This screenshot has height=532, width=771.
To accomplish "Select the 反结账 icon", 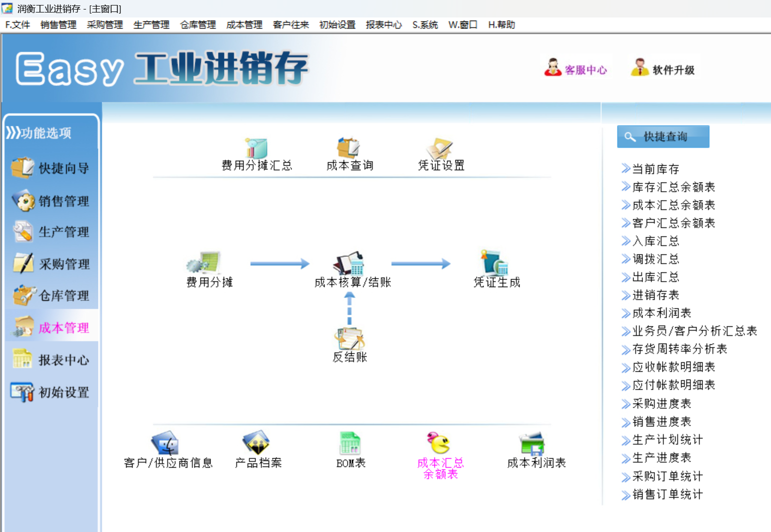I will (x=349, y=338).
